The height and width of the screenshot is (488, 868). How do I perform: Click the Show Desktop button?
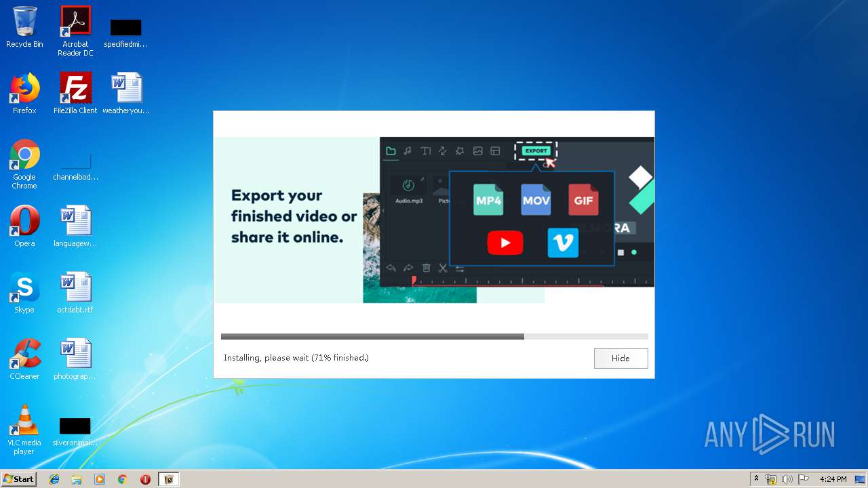click(861, 479)
